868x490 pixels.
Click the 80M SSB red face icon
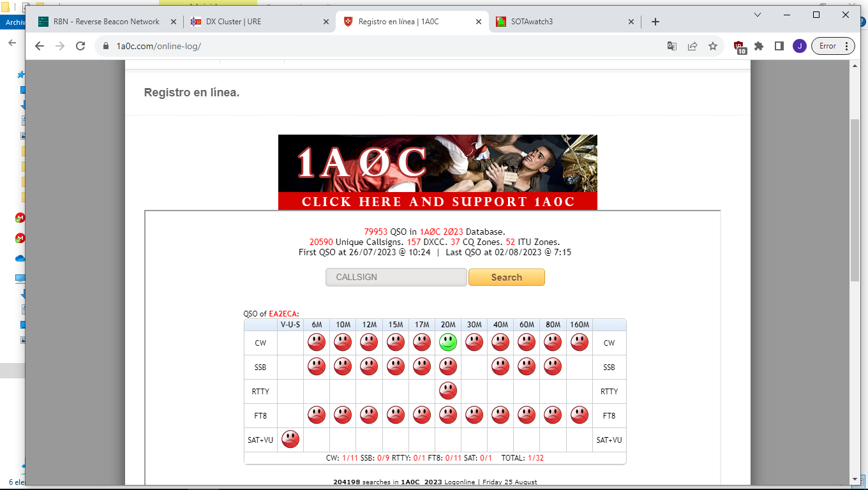(x=553, y=366)
